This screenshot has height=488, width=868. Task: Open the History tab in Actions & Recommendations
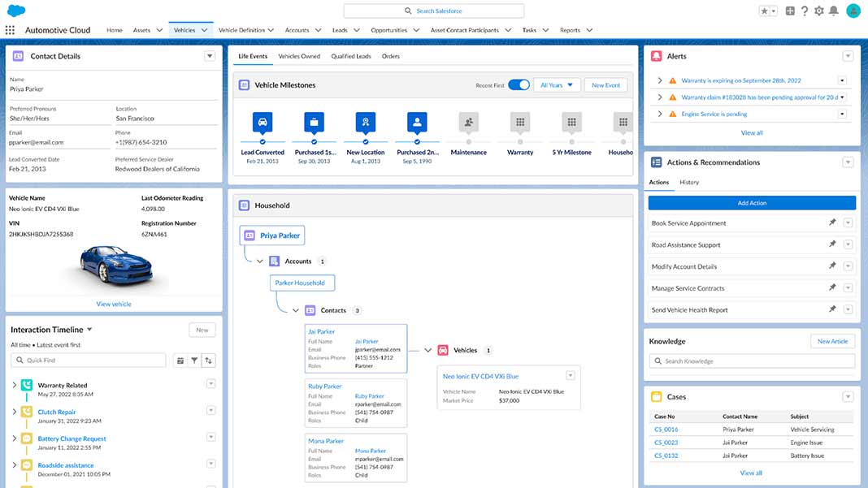click(688, 183)
